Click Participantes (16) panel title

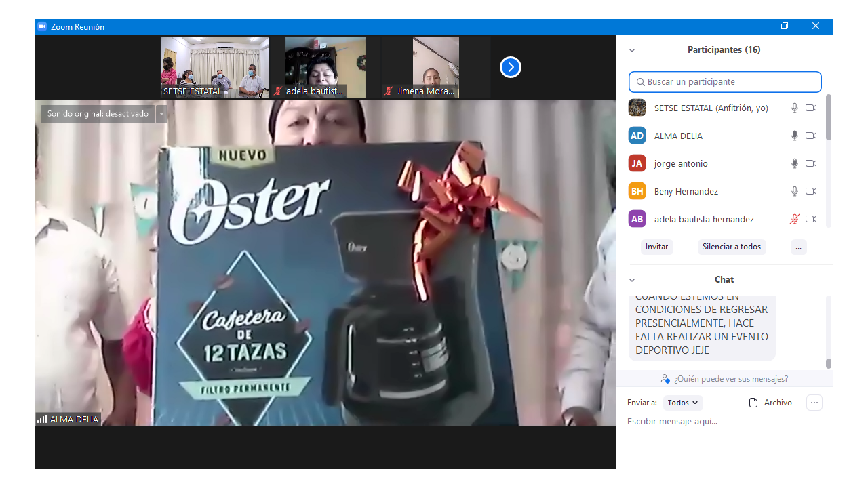tap(724, 50)
